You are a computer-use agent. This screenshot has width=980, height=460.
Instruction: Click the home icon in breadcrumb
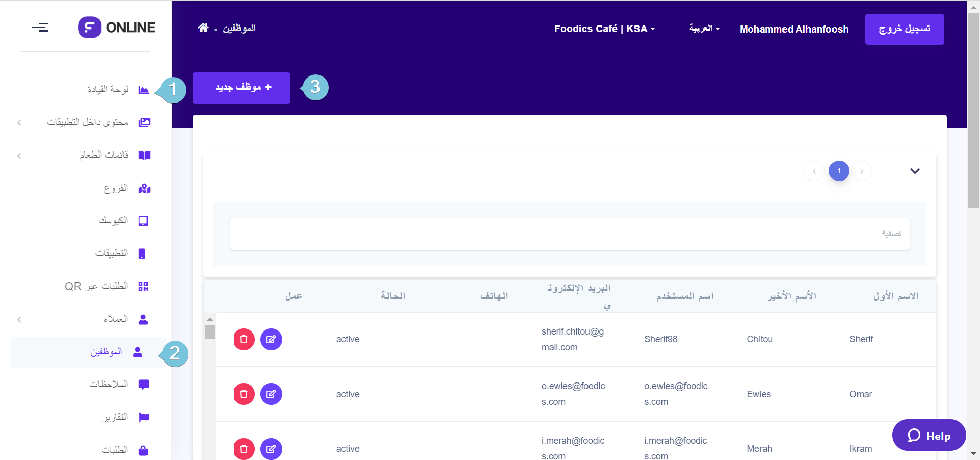(x=203, y=28)
